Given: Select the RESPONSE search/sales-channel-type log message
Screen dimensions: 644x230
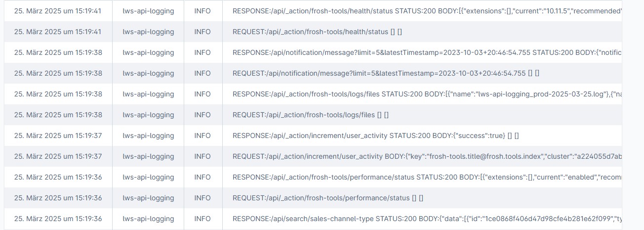Looking at the screenshot, I should (425, 219).
